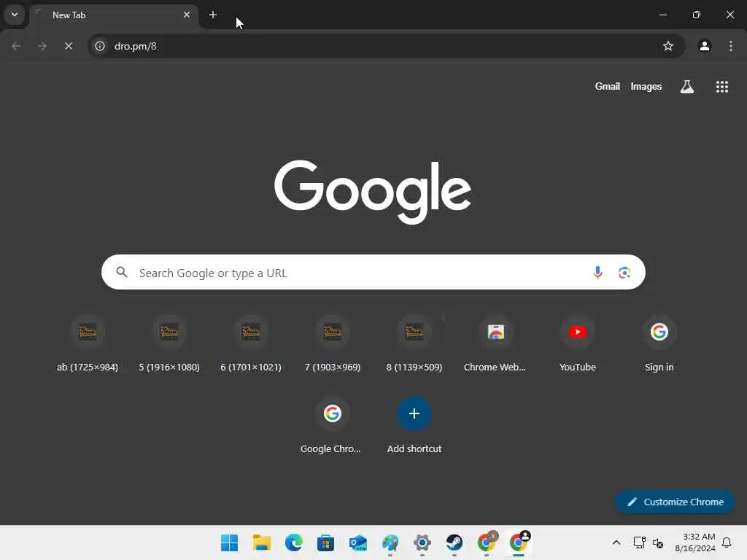Open Settings gear in the taskbar
The height and width of the screenshot is (560, 747).
pos(422,542)
